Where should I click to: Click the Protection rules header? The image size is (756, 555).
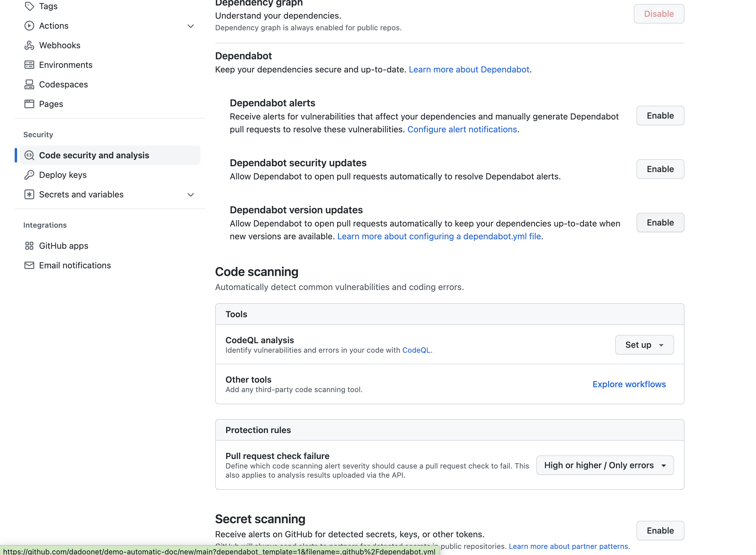tap(258, 430)
